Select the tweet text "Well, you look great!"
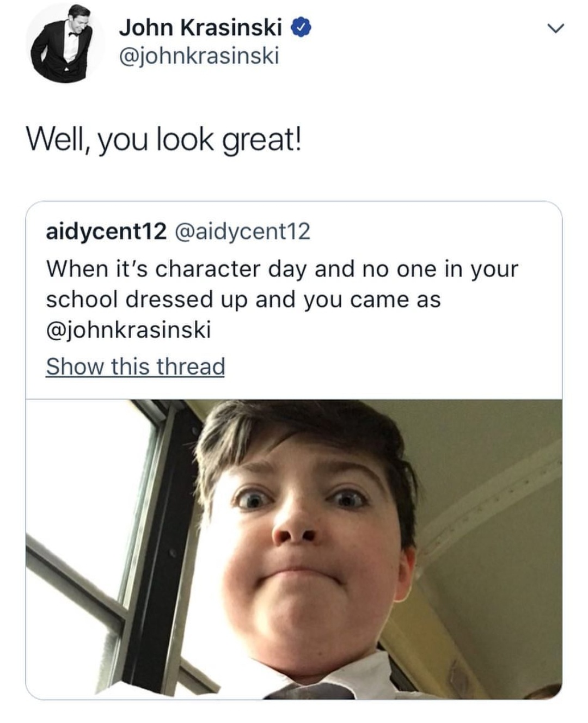 click(x=163, y=140)
